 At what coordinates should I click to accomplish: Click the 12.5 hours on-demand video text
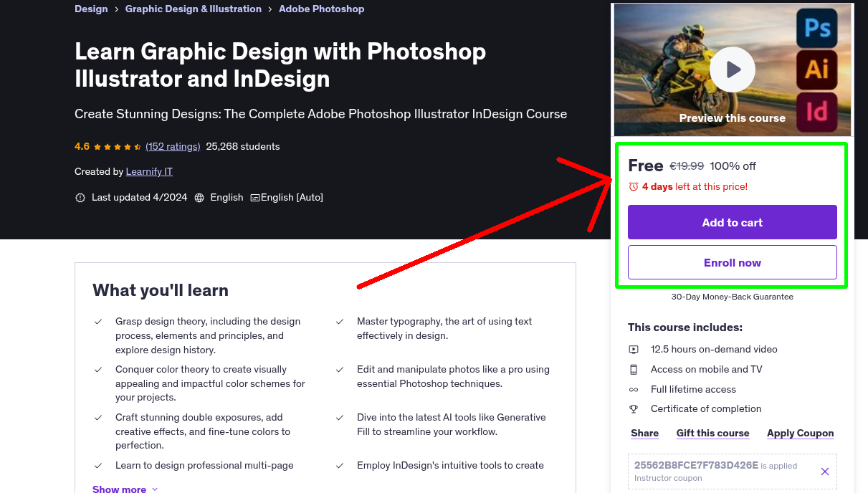click(x=714, y=350)
